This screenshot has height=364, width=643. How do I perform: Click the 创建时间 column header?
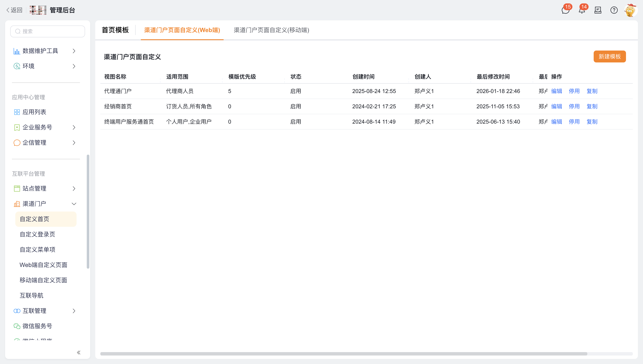(x=363, y=77)
